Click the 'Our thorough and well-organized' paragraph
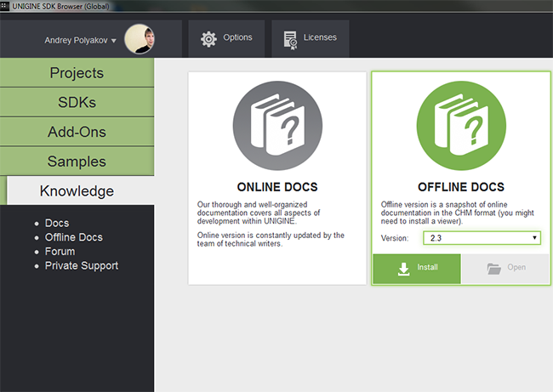Viewport: 553px width, 392px height. click(259, 213)
